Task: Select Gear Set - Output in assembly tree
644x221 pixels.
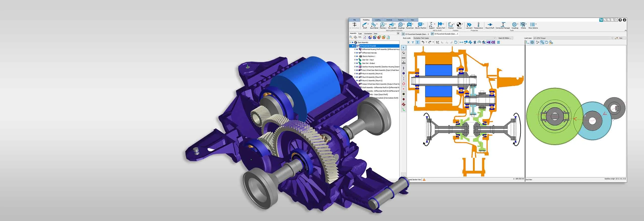Action: point(368,63)
